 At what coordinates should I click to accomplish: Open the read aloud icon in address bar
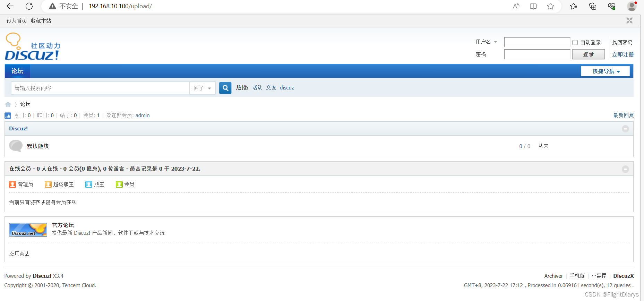click(x=516, y=6)
